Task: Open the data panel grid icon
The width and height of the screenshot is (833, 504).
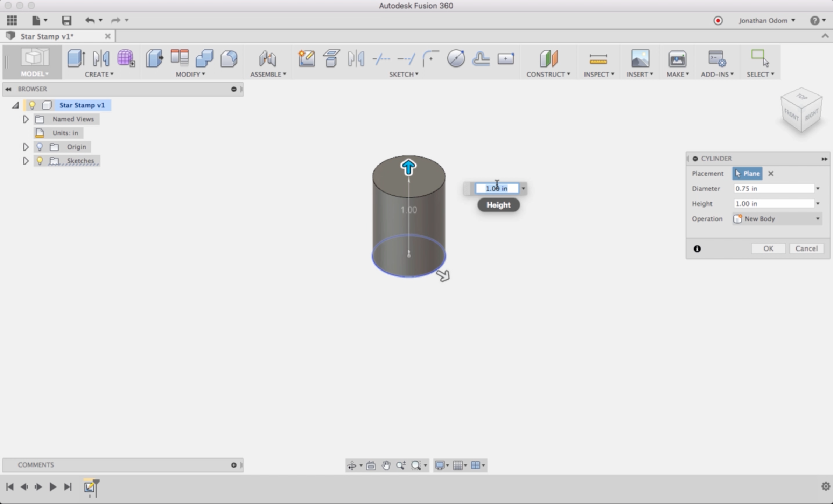Action: 12,20
